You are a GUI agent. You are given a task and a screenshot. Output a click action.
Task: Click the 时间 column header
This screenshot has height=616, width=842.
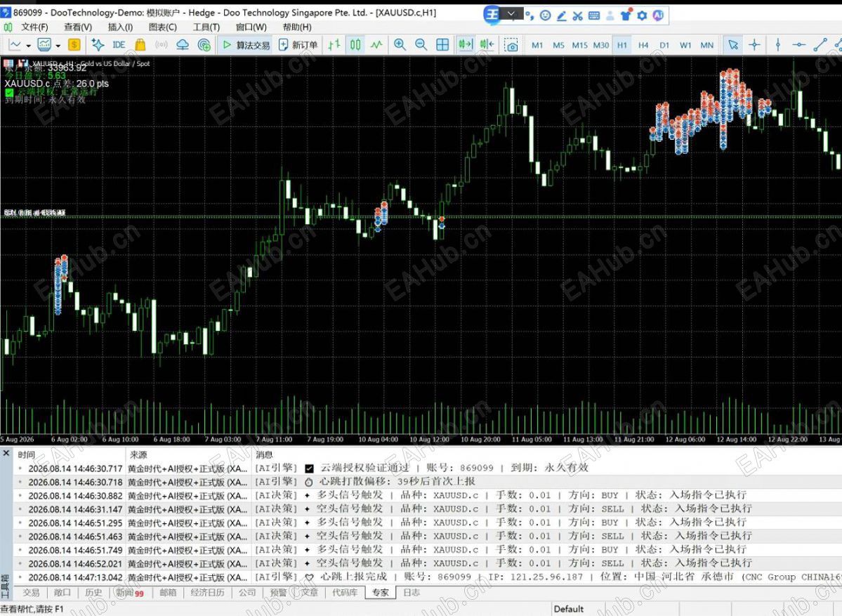pyautogui.click(x=26, y=455)
